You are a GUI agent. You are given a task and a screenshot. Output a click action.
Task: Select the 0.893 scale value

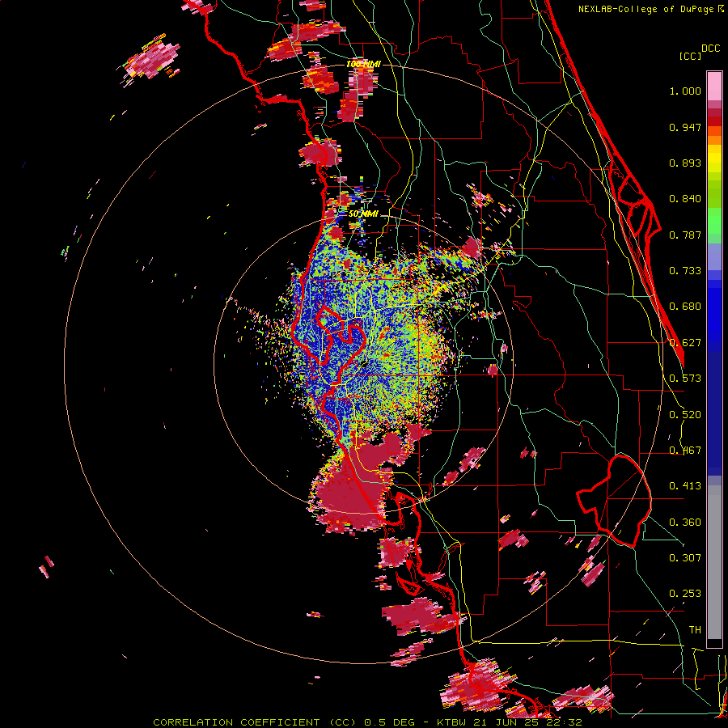(x=685, y=163)
